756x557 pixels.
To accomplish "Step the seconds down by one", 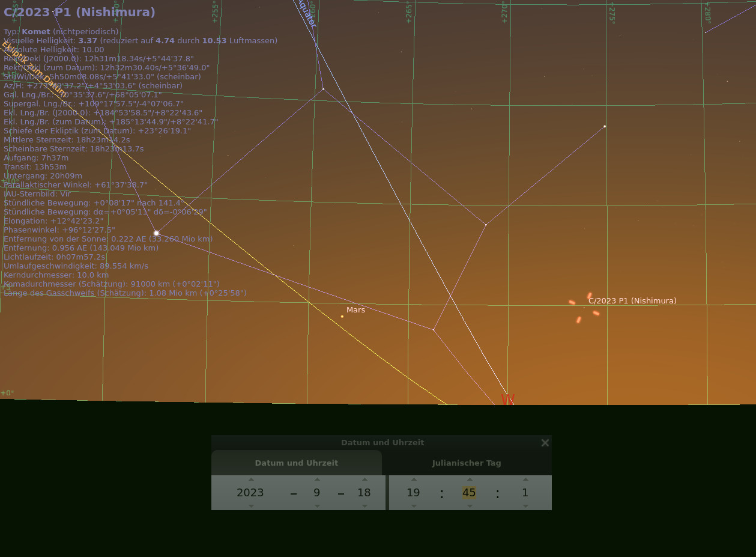I will (525, 506).
